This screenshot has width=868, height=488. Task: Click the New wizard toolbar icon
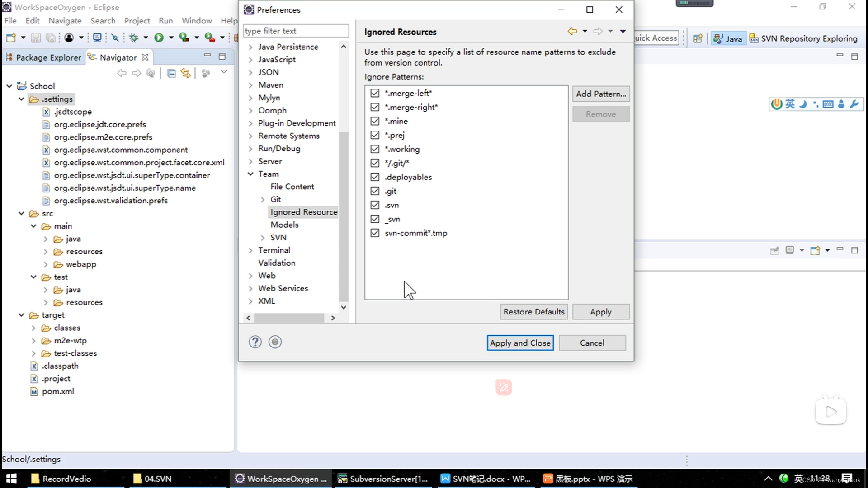pyautogui.click(x=11, y=38)
